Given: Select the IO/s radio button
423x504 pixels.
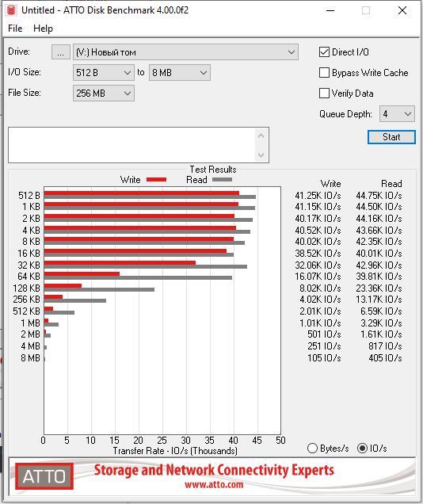Looking at the screenshot, I should point(362,448).
